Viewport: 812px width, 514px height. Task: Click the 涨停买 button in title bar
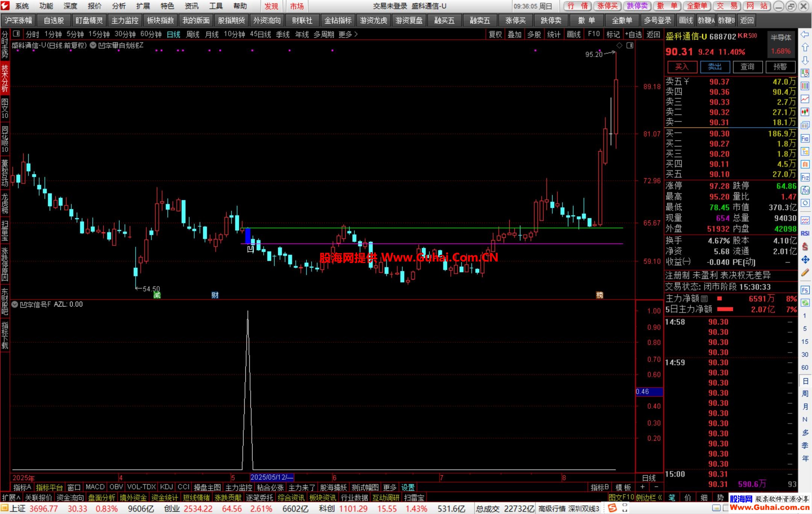pyautogui.click(x=607, y=6)
